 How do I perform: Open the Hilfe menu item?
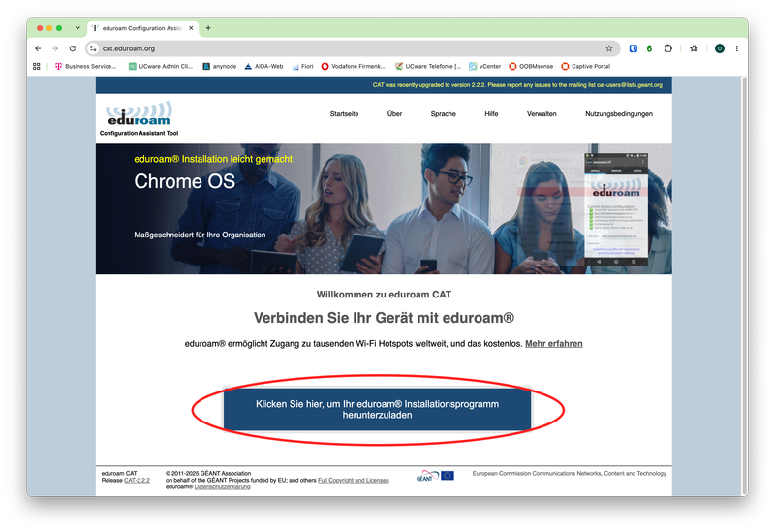(x=491, y=114)
